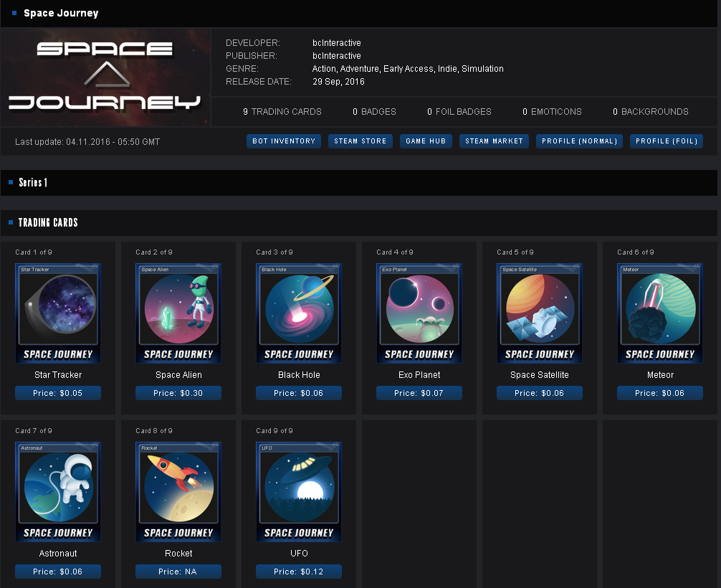
Task: Click the Steam Store button
Action: click(x=360, y=141)
